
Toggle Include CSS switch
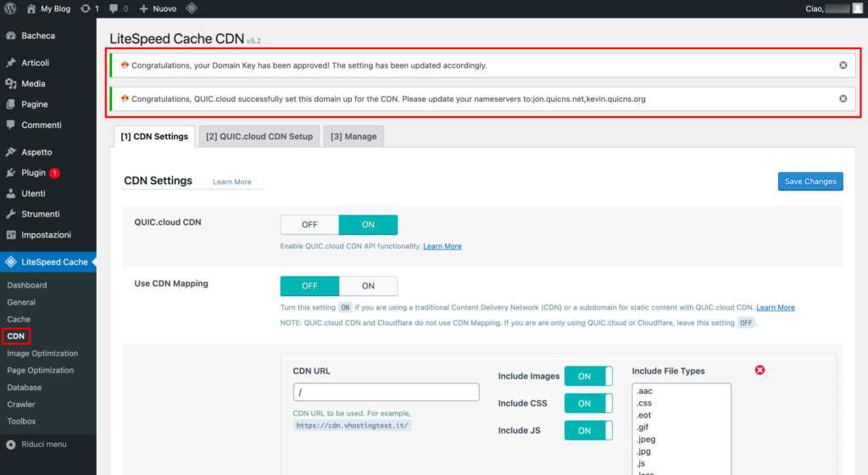(588, 403)
